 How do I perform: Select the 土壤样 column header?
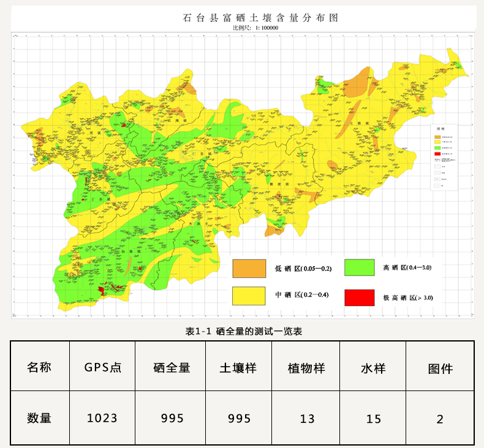point(238,367)
